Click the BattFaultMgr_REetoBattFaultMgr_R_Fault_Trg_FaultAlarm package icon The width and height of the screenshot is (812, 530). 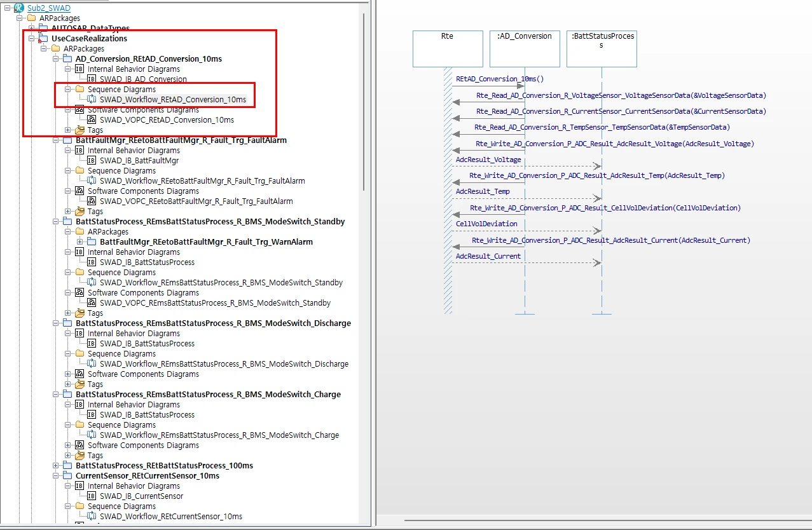click(67, 140)
